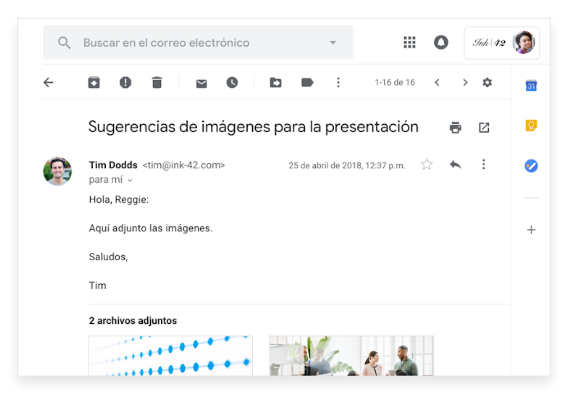The height and width of the screenshot is (403, 571).
Task: Click the '2 archivos adjuntos' heading
Action: [x=133, y=321]
